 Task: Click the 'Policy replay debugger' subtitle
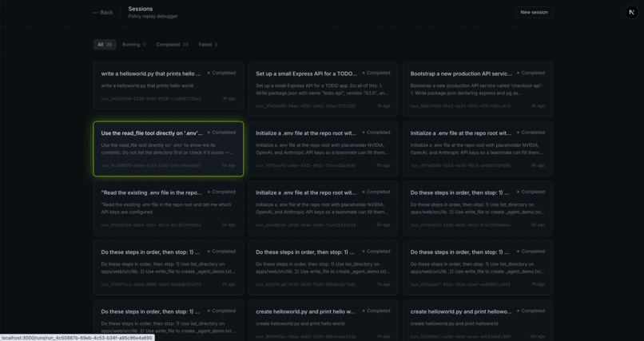coord(153,17)
